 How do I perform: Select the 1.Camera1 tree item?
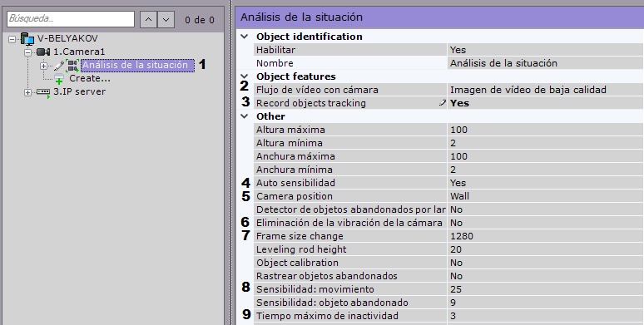[x=79, y=52]
